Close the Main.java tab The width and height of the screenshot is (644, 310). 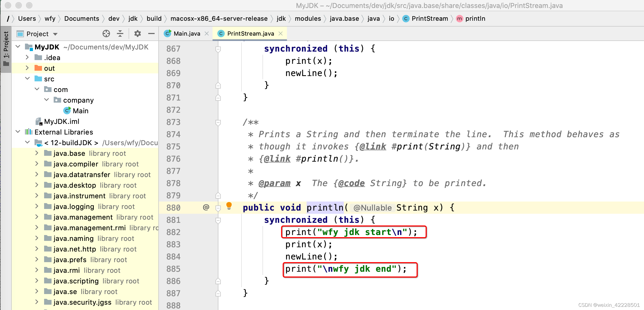[x=207, y=33]
